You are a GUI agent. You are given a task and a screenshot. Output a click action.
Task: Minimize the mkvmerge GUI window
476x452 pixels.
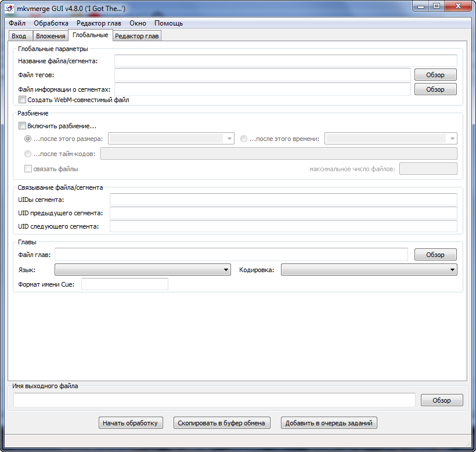tap(421, 6)
